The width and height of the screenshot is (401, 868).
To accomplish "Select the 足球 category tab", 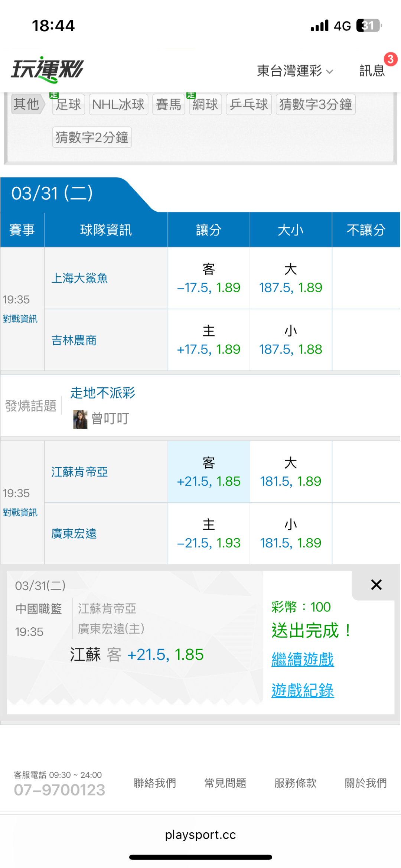I will pyautogui.click(x=68, y=105).
